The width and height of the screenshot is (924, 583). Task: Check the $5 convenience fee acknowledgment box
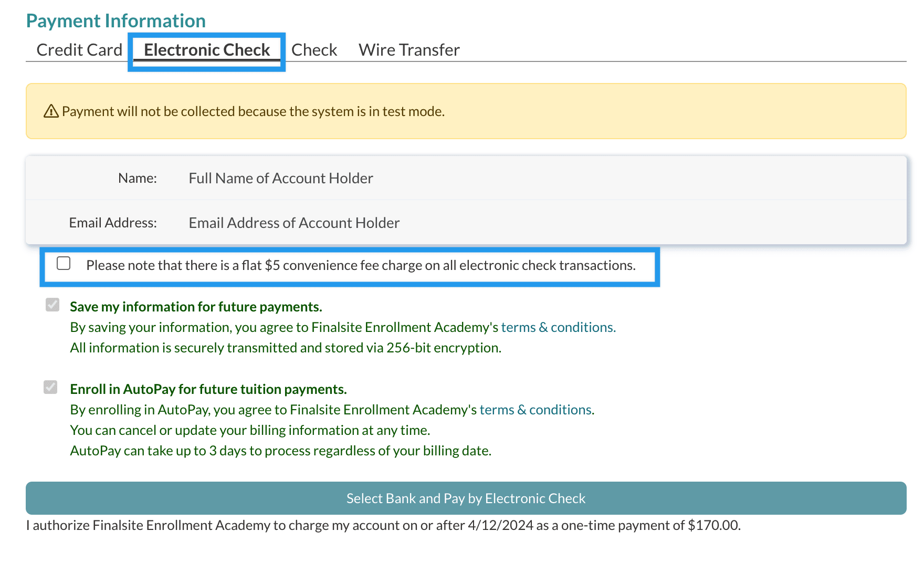click(x=64, y=263)
